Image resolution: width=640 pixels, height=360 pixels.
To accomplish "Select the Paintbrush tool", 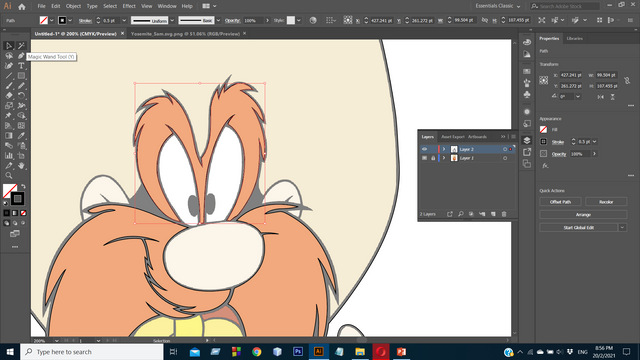I will tap(9, 86).
